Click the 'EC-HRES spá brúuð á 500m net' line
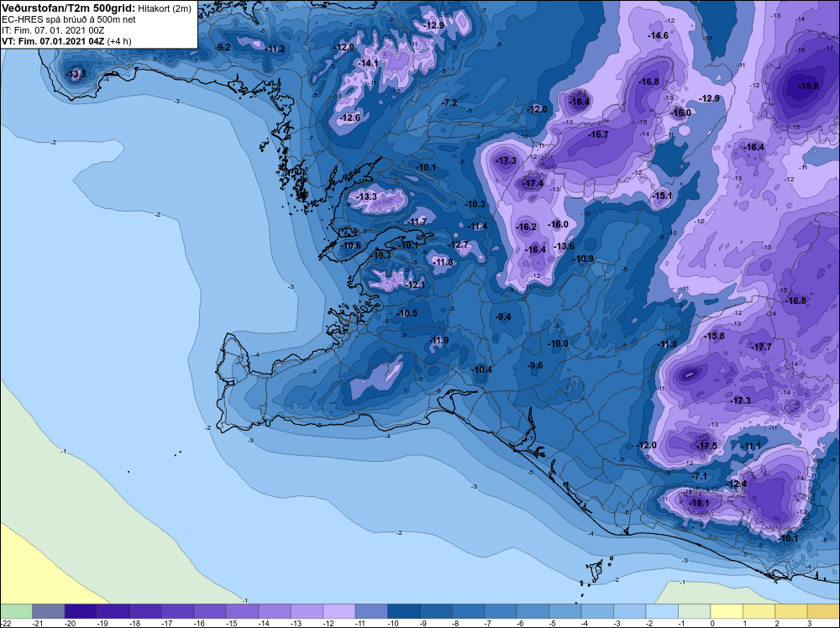 [69, 19]
